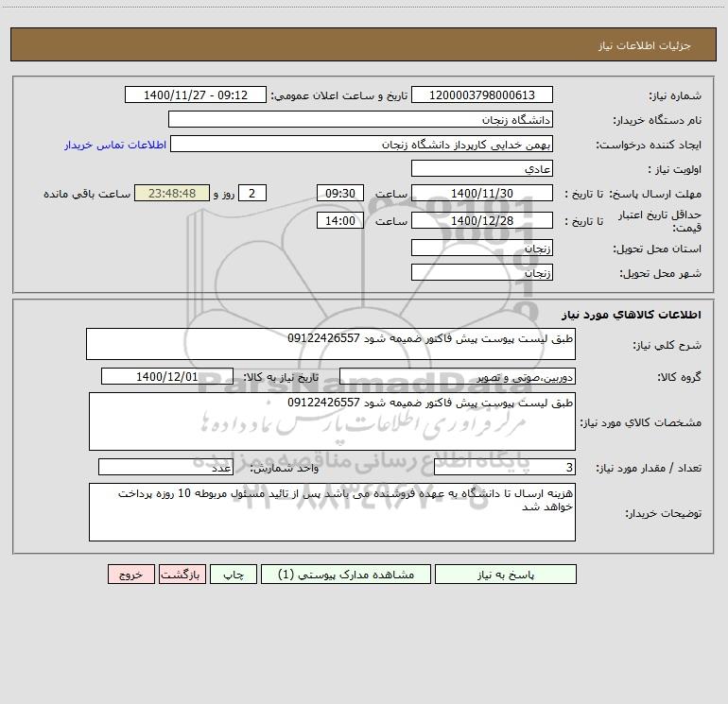The height and width of the screenshot is (704, 728).
Task: Click the label 'نام دستگاه خریدار:'
Action: (x=657, y=120)
